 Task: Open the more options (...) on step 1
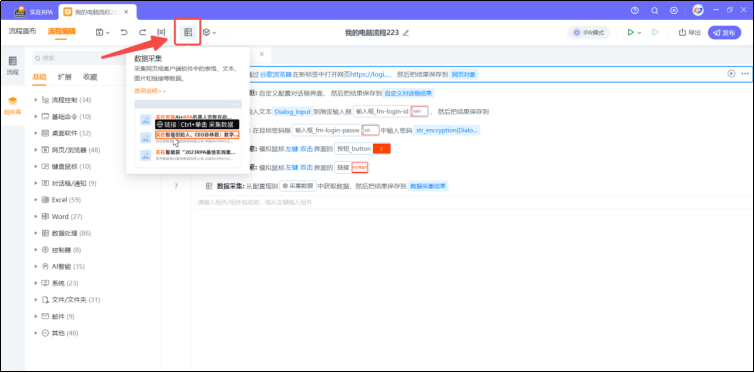(x=745, y=74)
